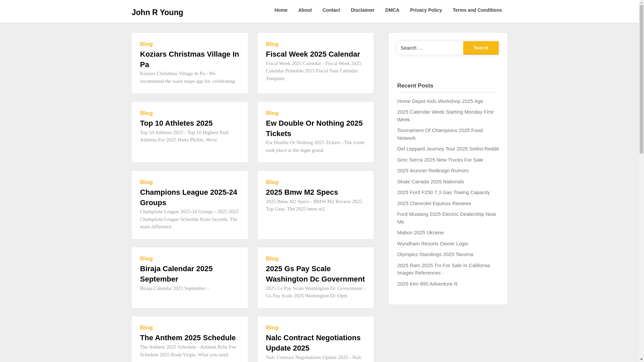Viewport: 644px width, 362px height.
Task: Open 2025 4runner Redesign Rumors link
Action: [433, 170]
